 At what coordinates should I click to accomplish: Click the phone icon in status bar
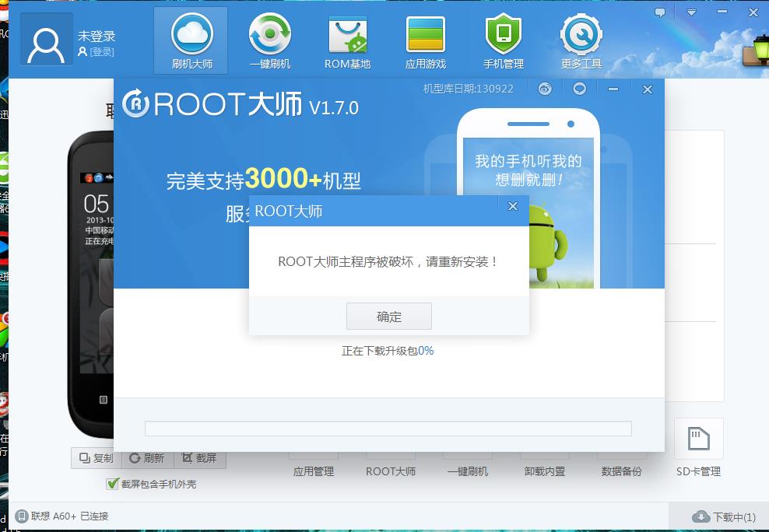tap(22, 516)
